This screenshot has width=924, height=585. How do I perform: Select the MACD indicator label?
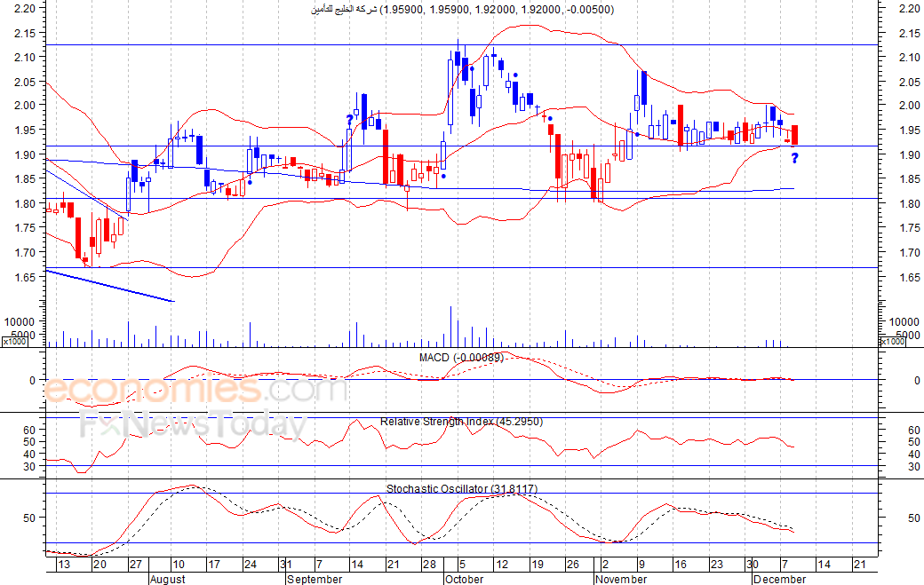point(461,358)
